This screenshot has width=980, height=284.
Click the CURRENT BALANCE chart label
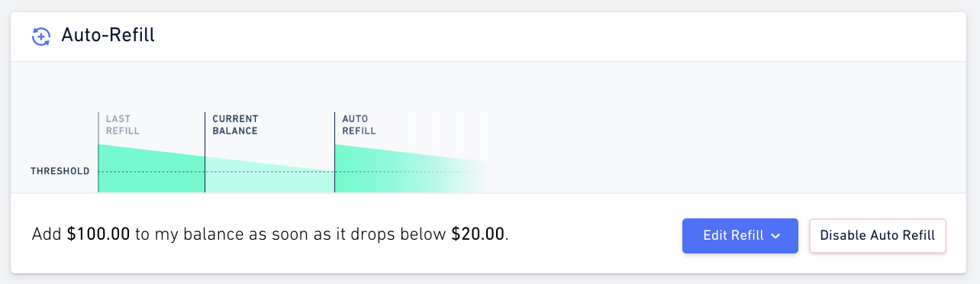click(235, 124)
